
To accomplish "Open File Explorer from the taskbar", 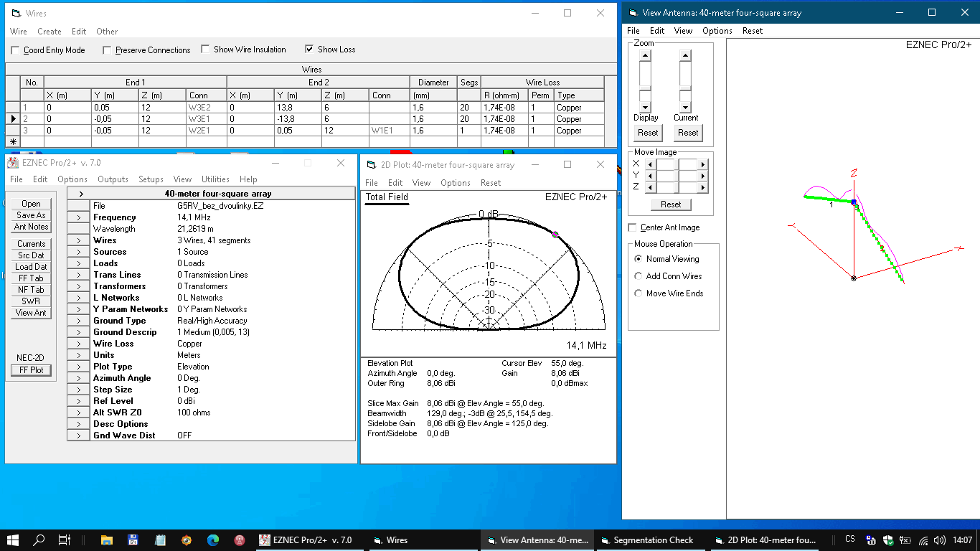I will point(107,540).
